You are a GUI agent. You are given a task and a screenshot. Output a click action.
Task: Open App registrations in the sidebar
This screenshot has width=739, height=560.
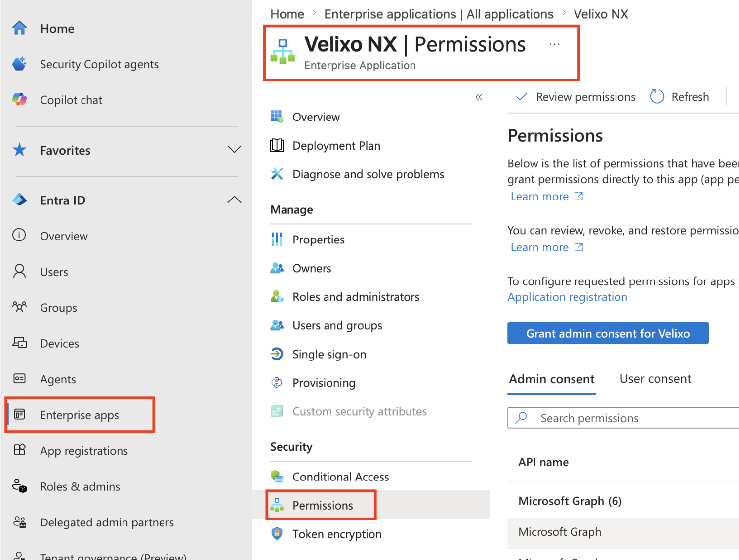(x=84, y=451)
